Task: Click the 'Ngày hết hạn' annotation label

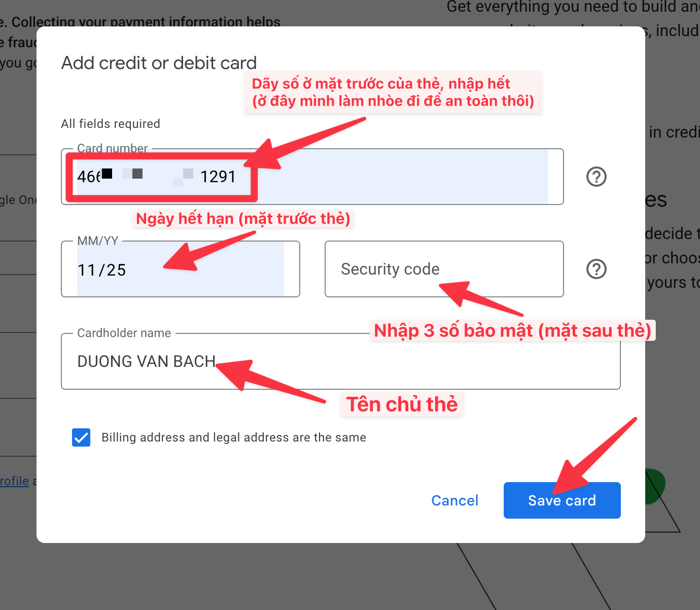Action: point(243,219)
